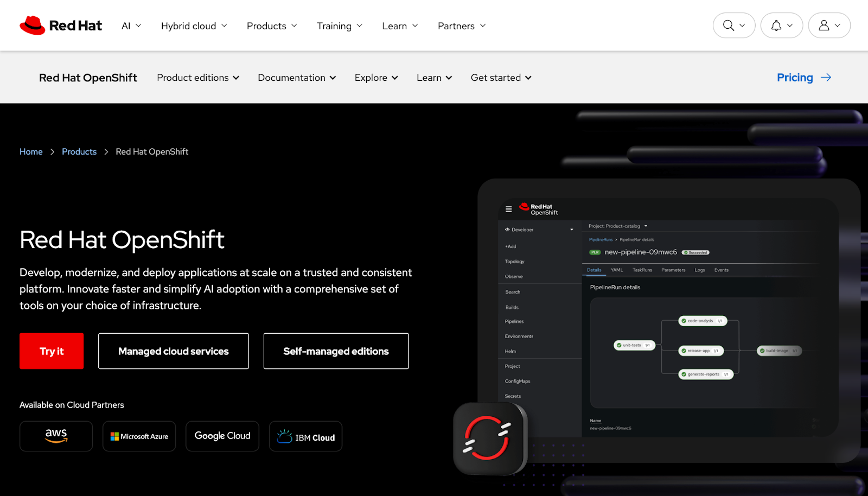Click the release-app pipeline node

point(701,351)
